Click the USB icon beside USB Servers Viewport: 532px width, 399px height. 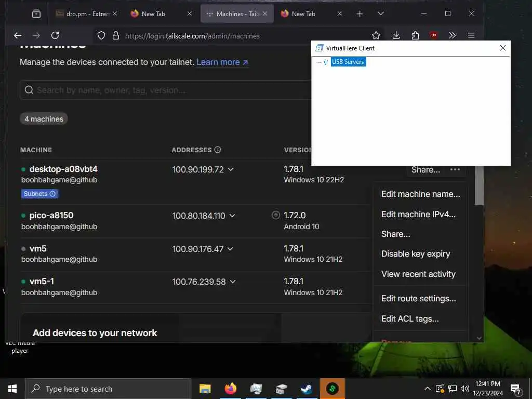tap(326, 62)
